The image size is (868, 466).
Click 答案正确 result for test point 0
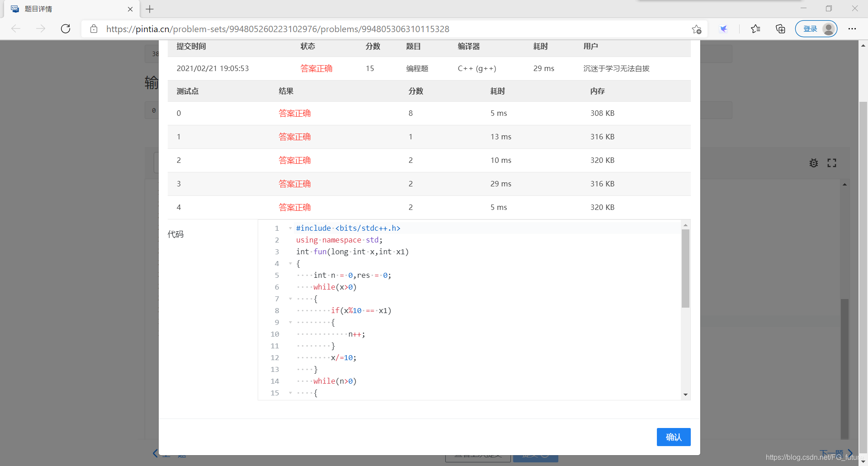click(295, 113)
